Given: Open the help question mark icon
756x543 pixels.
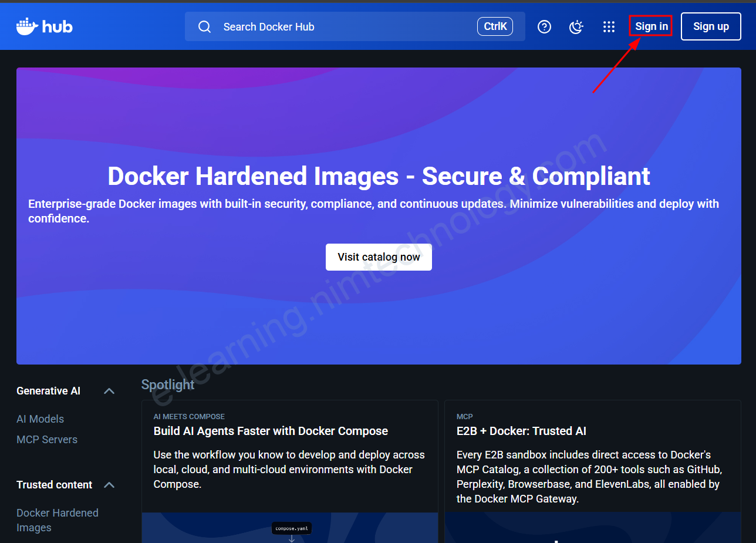Looking at the screenshot, I should pyautogui.click(x=544, y=27).
